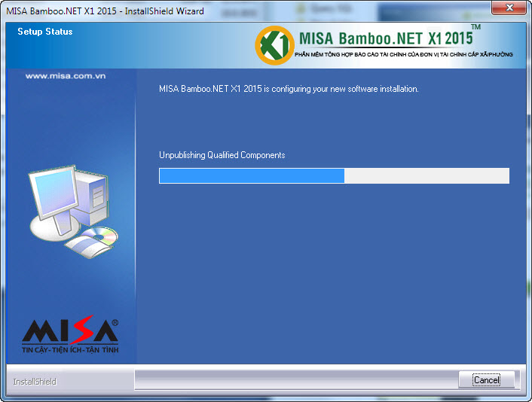This screenshot has width=532, height=402.
Task: Click the MISA Bamboo.NET X1 2015 banner title
Action: [x=386, y=38]
